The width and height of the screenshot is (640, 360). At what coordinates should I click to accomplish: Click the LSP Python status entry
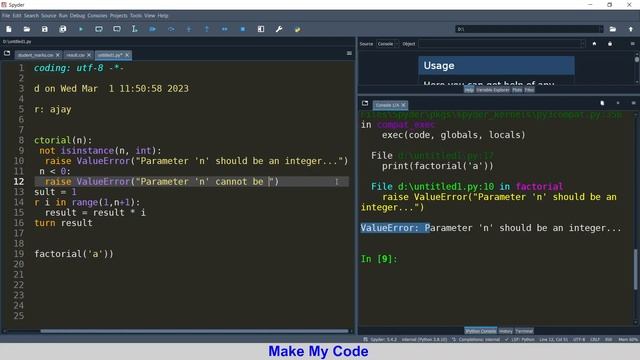(519, 339)
